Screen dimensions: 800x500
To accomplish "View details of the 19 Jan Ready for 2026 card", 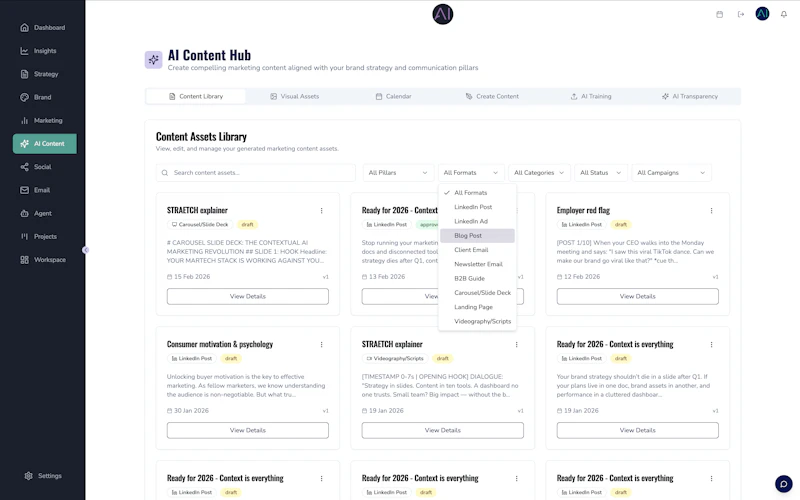I will [637, 431].
